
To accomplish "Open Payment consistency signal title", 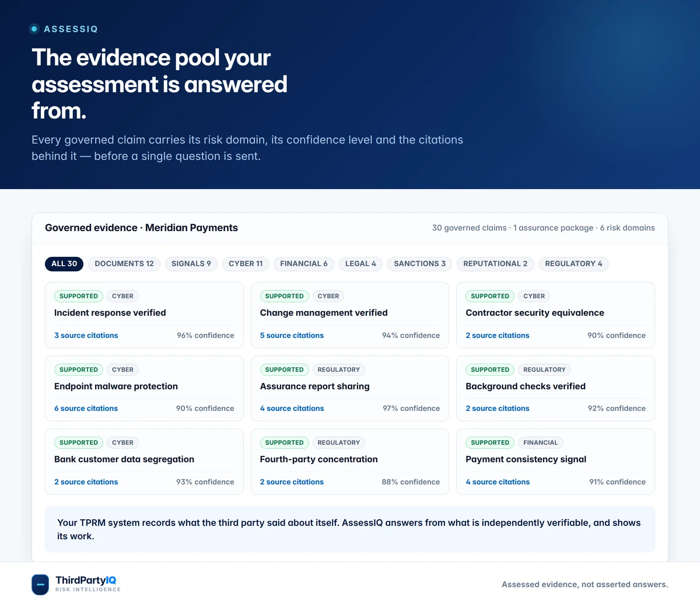I will 526,459.
